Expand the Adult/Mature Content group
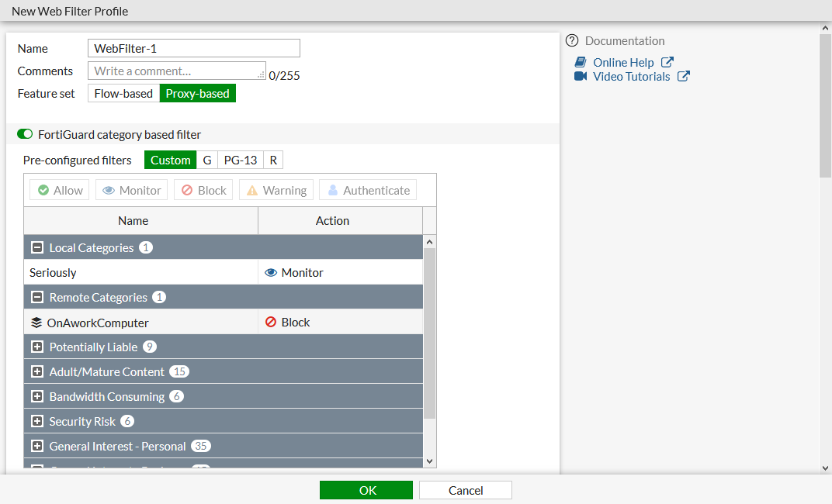 pyautogui.click(x=37, y=371)
